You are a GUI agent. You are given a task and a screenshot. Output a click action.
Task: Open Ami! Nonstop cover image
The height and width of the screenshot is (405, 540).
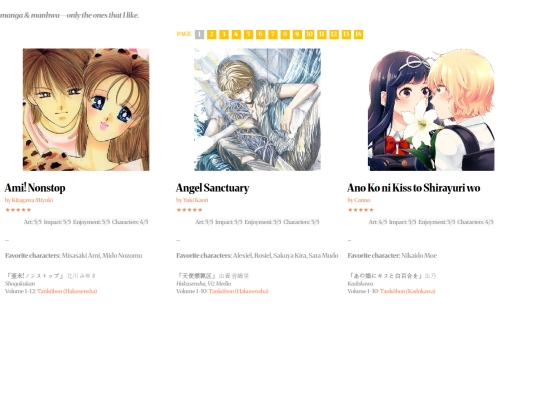pos(86,110)
